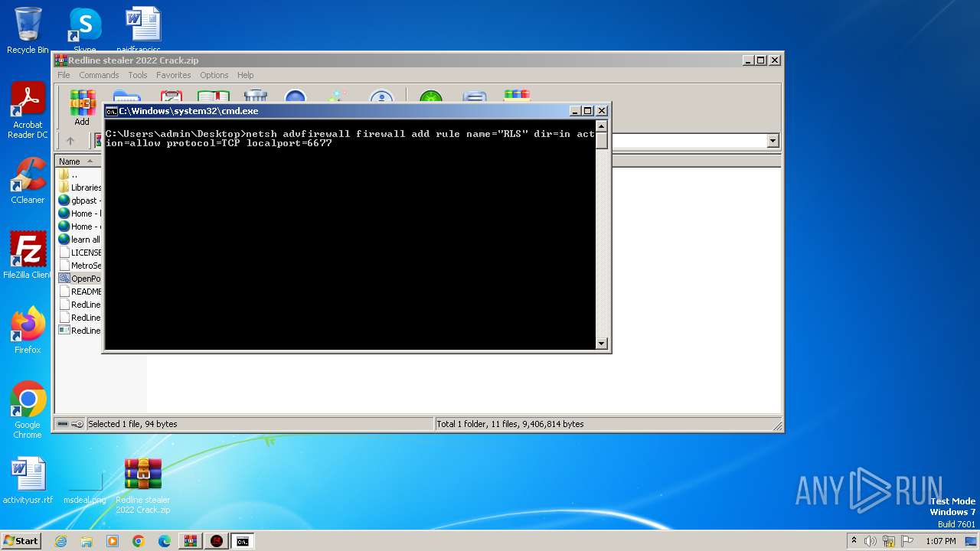
Task: Click the cmd.exe title bar icon
Action: 111,111
